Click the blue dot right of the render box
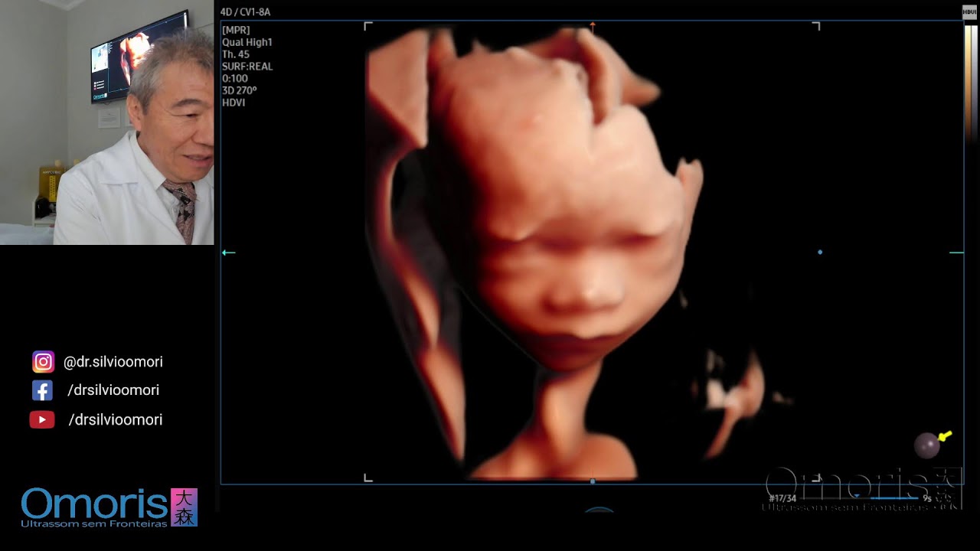Image resolution: width=980 pixels, height=551 pixels. click(820, 252)
